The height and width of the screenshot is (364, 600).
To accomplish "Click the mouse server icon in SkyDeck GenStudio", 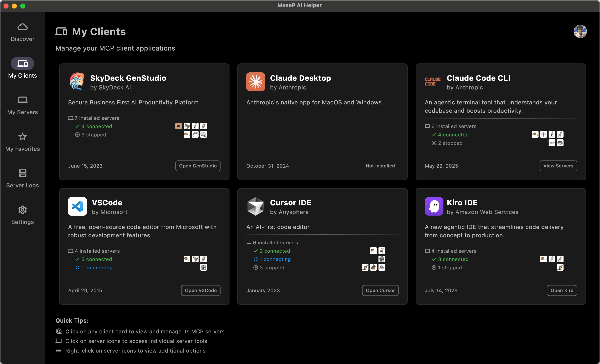I will (187, 134).
